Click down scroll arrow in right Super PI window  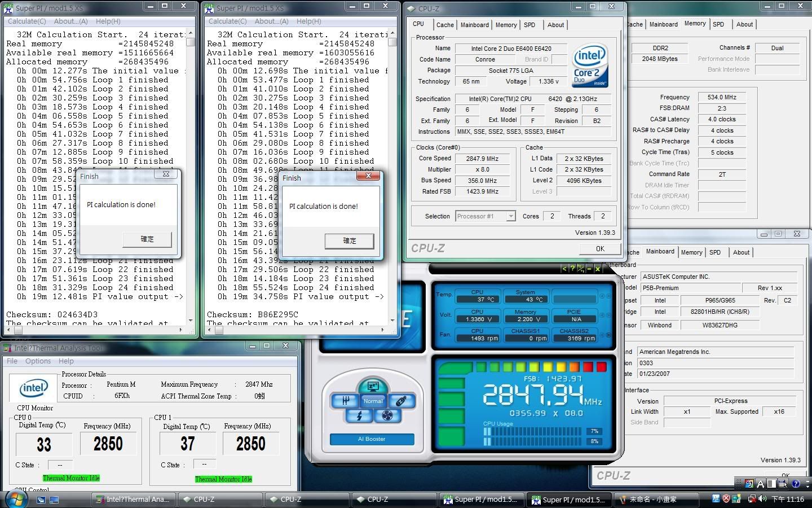[392, 321]
